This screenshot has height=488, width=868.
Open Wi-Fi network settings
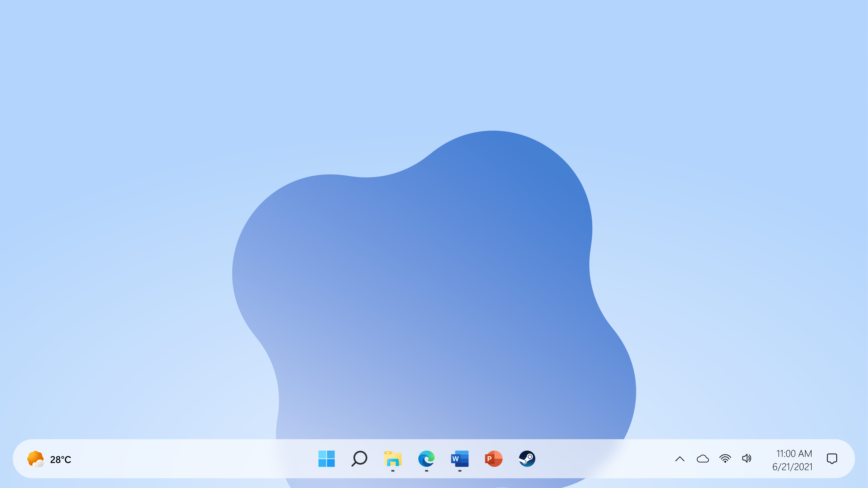tap(725, 459)
